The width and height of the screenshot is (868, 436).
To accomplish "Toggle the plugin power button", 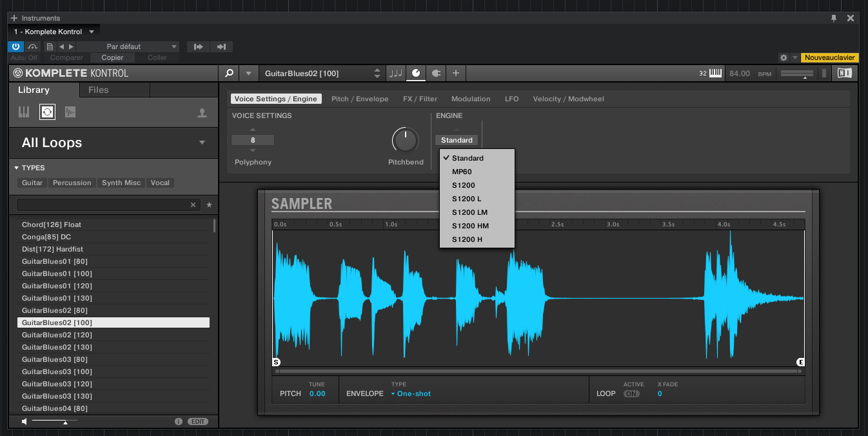I will 15,46.
